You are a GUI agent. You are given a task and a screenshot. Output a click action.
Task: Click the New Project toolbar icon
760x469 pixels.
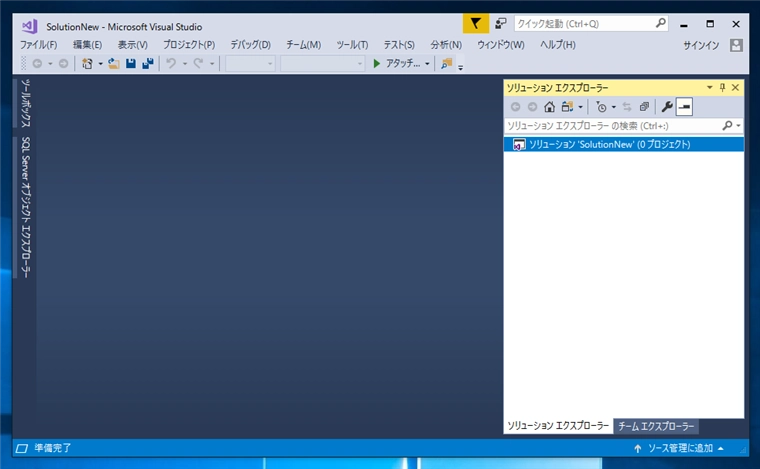click(x=87, y=63)
